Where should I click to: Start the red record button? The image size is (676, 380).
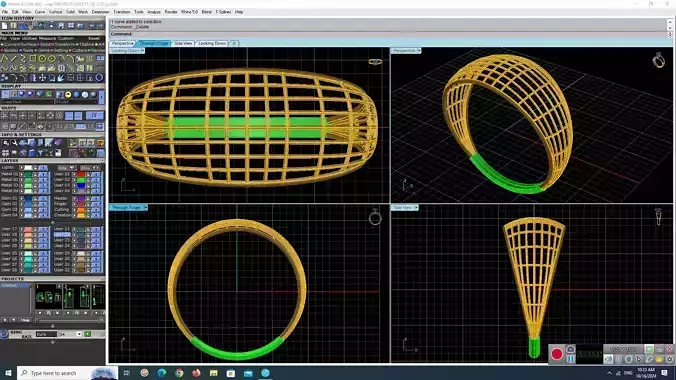557,354
